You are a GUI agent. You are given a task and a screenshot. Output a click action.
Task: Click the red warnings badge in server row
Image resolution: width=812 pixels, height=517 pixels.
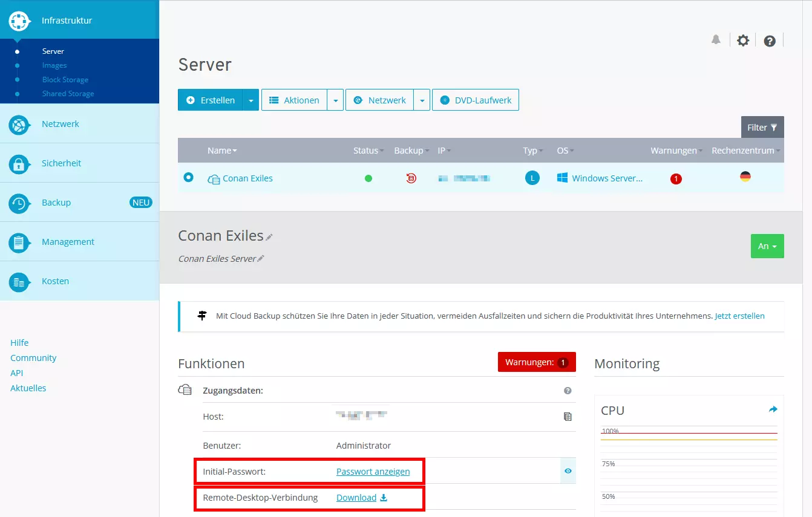coord(676,179)
